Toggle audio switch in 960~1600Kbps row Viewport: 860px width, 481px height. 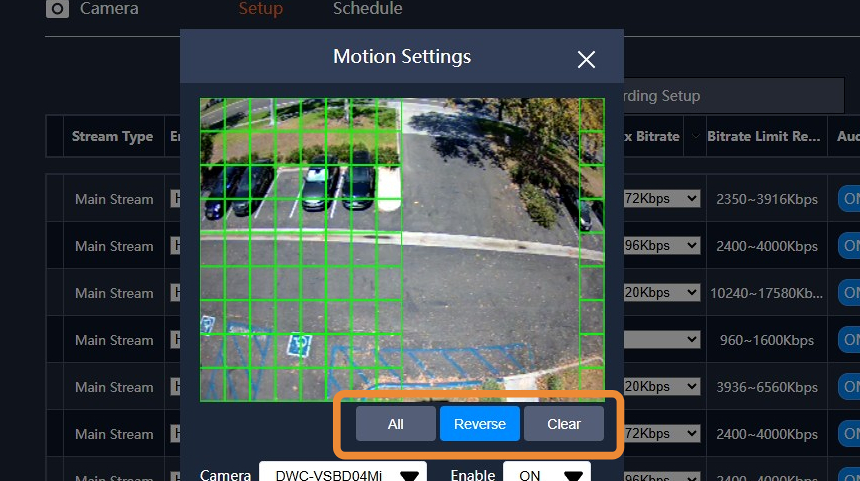[x=849, y=339]
